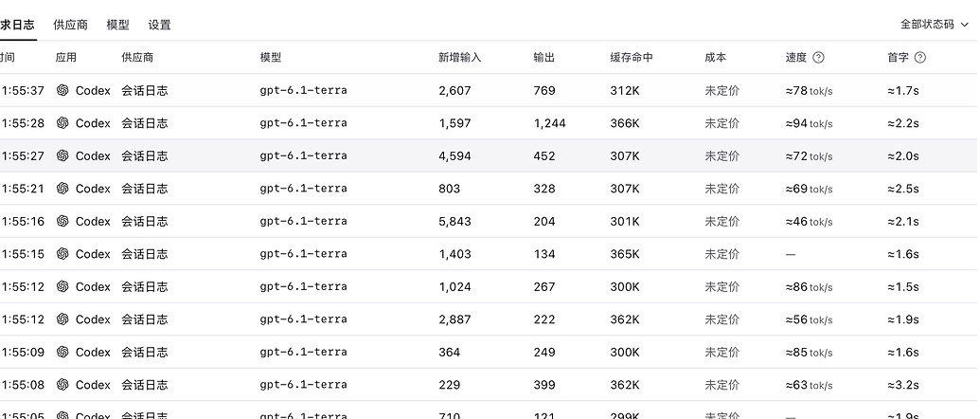The image size is (980, 419).
Task: Click output value 399
Action: tap(543, 385)
